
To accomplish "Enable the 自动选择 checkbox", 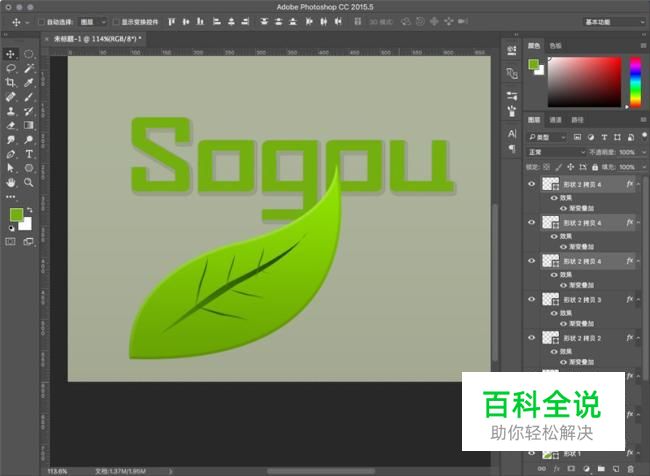I will [x=41, y=22].
